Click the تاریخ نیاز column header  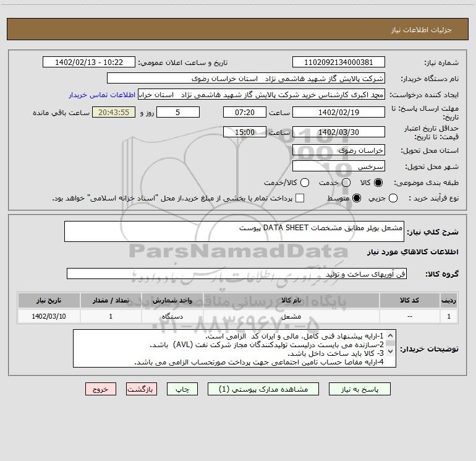click(x=49, y=300)
